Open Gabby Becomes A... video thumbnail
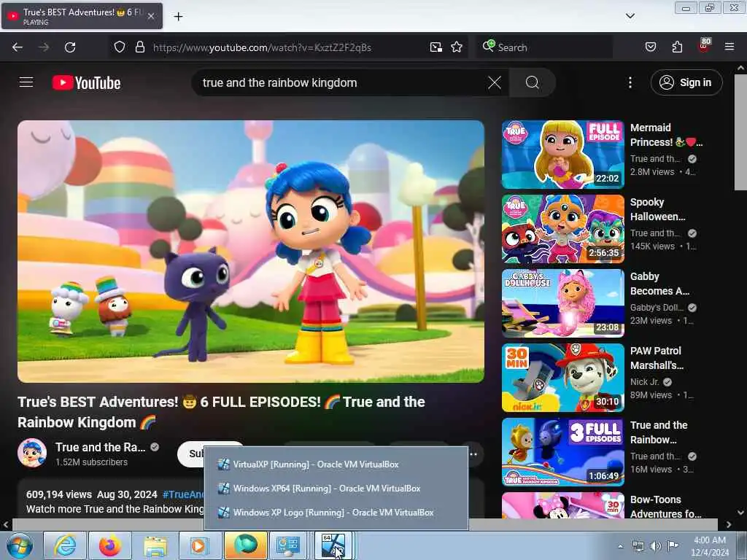The height and width of the screenshot is (560, 747). pyautogui.click(x=562, y=303)
